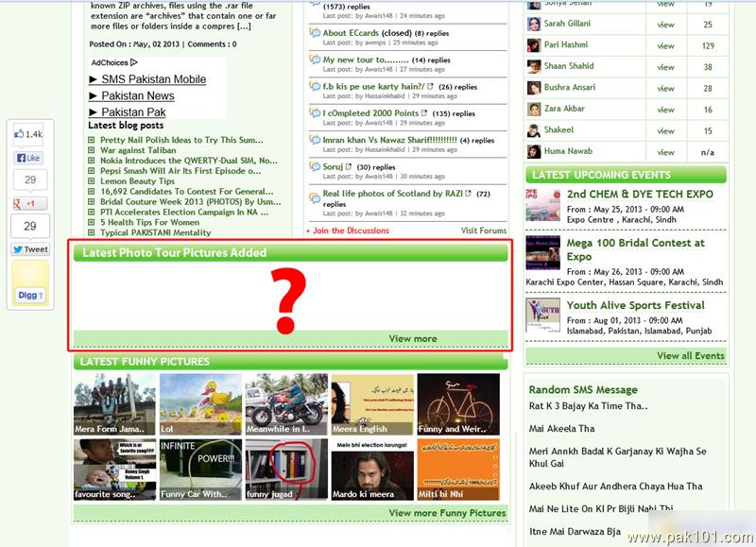Expand plus icon beside Lemon Beauty Tips

click(x=92, y=181)
